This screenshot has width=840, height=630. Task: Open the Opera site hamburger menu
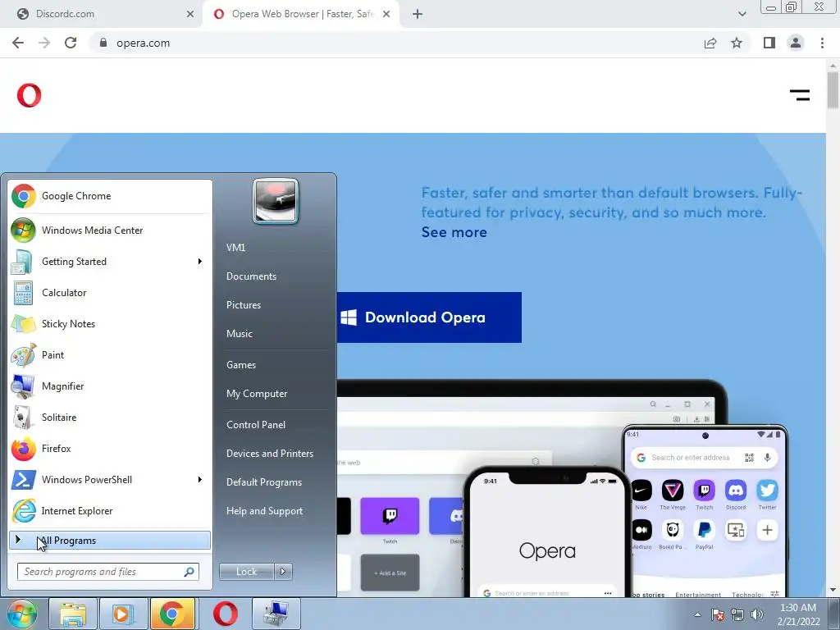pyautogui.click(x=800, y=95)
